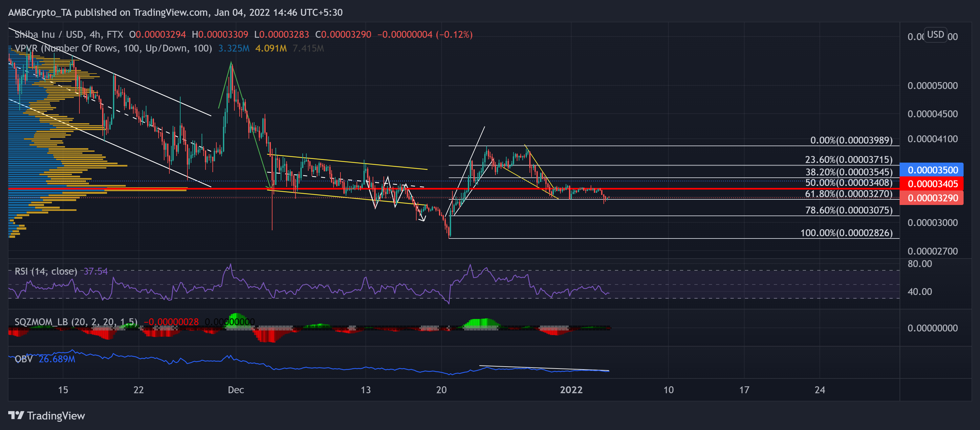Select the RSI (14, close) indicator label

(x=46, y=271)
